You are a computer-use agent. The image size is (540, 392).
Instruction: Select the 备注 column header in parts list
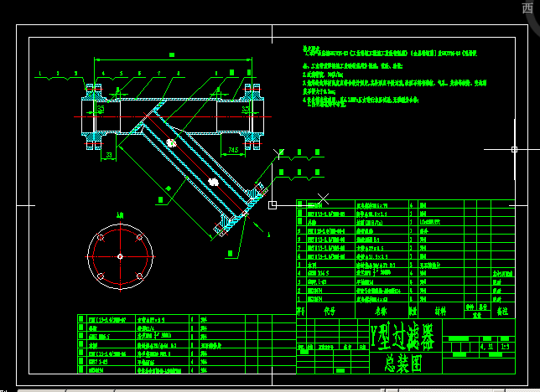pyautogui.click(x=502, y=311)
